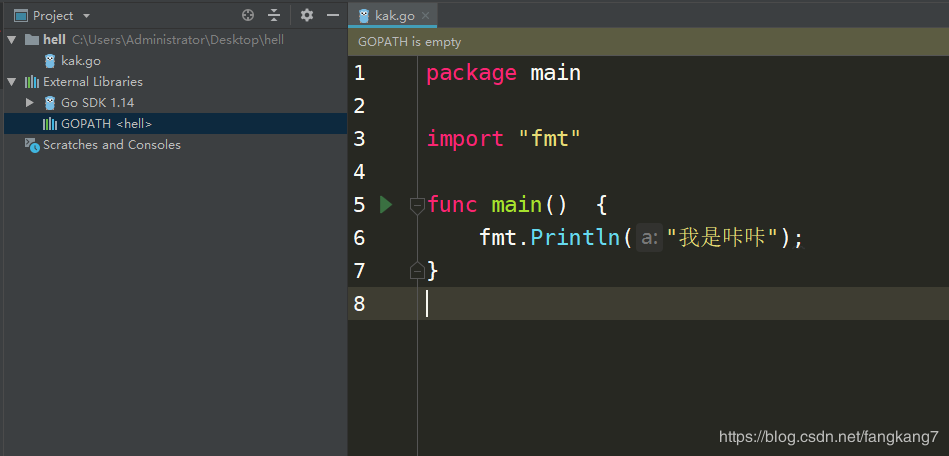Click the Println call on line 6
The image size is (949, 456).
pos(575,237)
